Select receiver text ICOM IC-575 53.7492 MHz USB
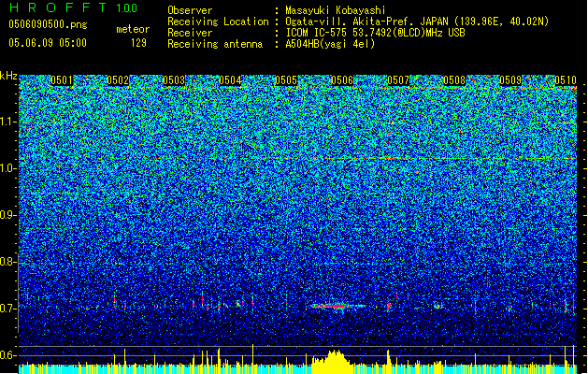Image resolution: width=588 pixels, height=374 pixels. pos(375,33)
